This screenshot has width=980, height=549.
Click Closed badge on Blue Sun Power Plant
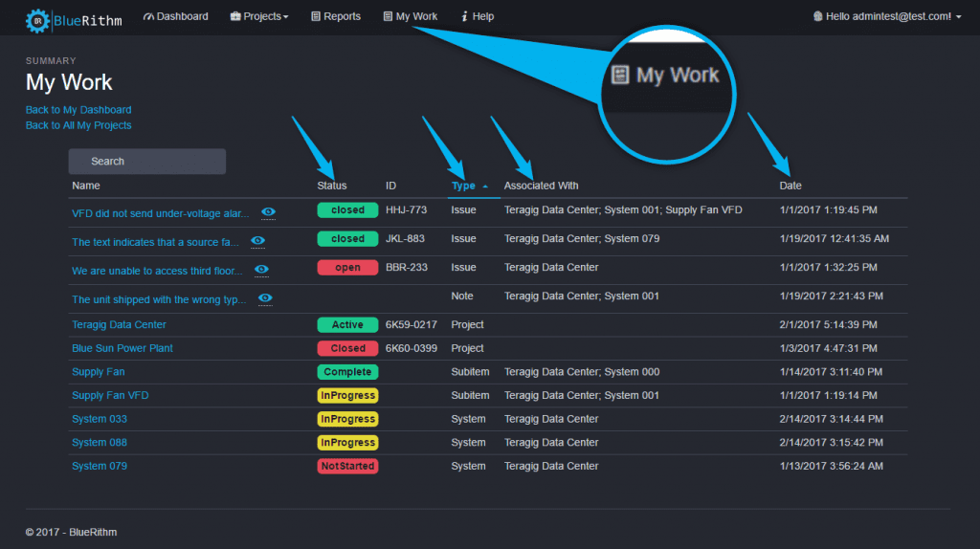tap(347, 348)
